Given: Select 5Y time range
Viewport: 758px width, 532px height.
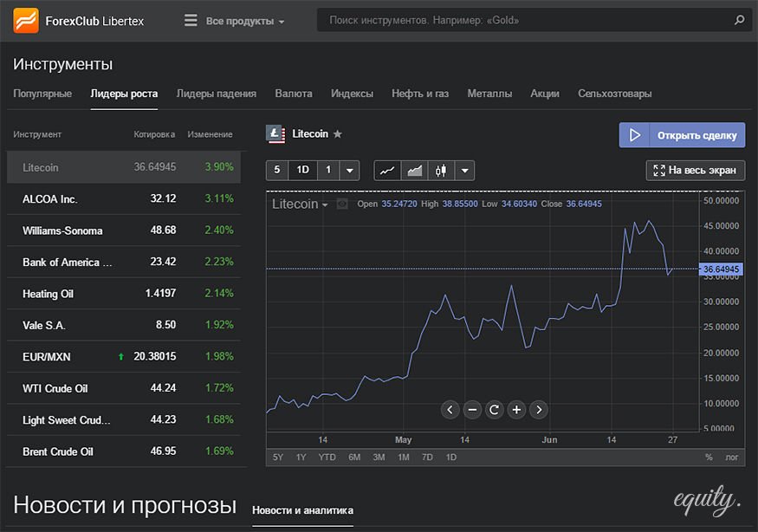Looking at the screenshot, I should 278,457.
